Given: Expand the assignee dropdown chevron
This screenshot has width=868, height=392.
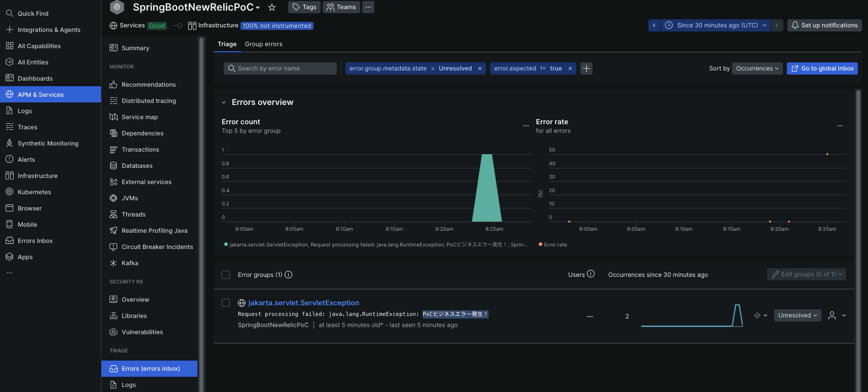Looking at the screenshot, I should pyautogui.click(x=844, y=315).
